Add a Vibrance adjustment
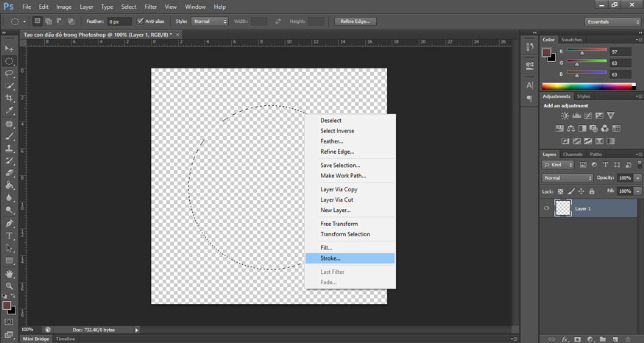This screenshot has width=644, height=343. click(x=611, y=116)
